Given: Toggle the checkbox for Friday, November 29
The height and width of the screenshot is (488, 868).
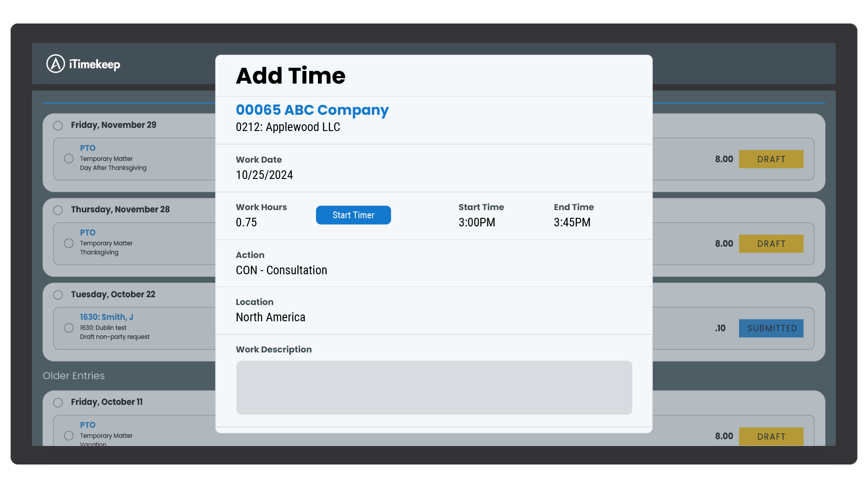Looking at the screenshot, I should [x=58, y=126].
